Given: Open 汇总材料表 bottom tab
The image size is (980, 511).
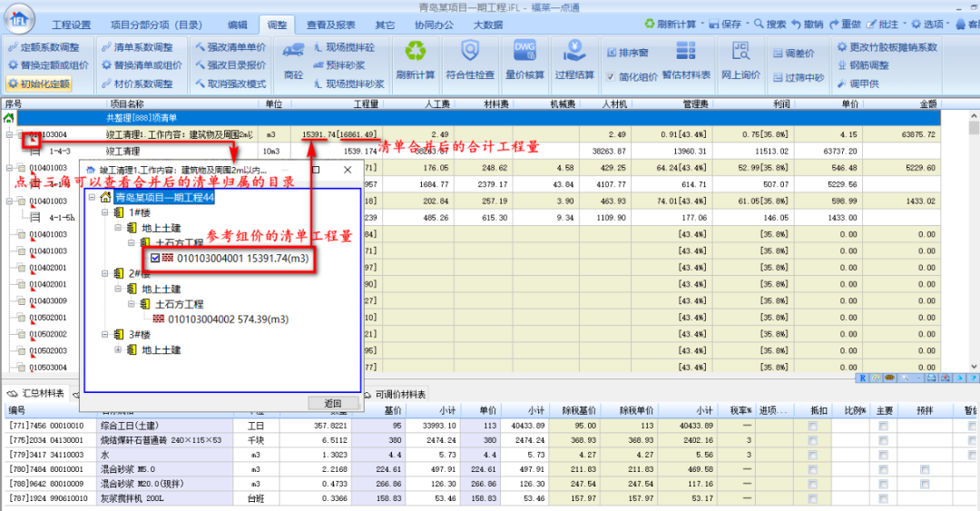Looking at the screenshot, I should click(36, 393).
